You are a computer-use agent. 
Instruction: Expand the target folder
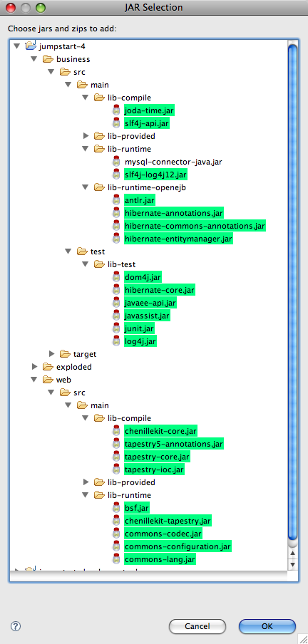click(51, 353)
